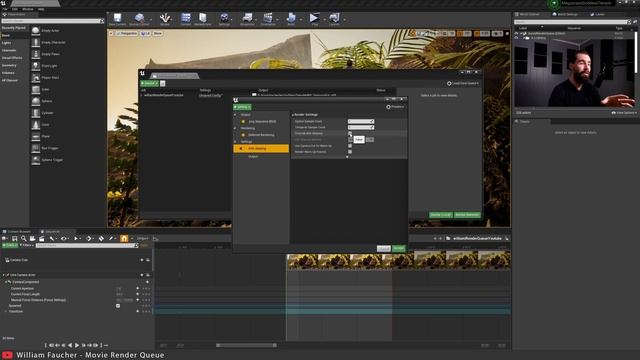Select Lights category in Place Actors
Screen dimensions: 640x360
tap(6, 43)
